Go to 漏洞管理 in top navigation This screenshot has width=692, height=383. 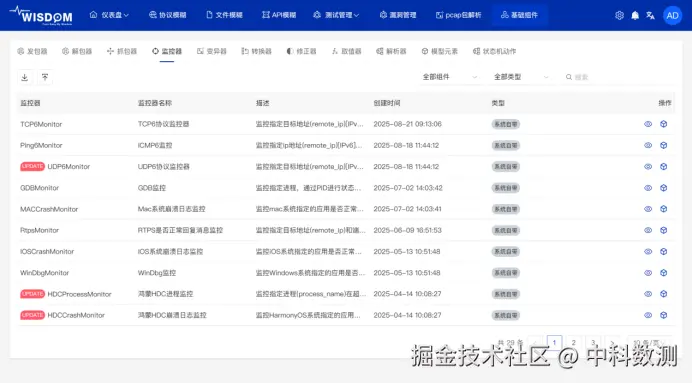(398, 15)
